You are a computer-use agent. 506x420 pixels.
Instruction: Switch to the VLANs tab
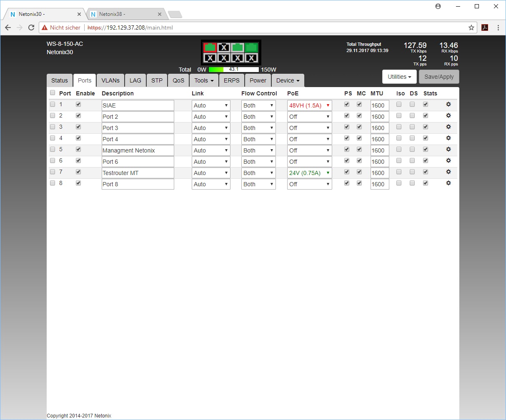coord(110,81)
